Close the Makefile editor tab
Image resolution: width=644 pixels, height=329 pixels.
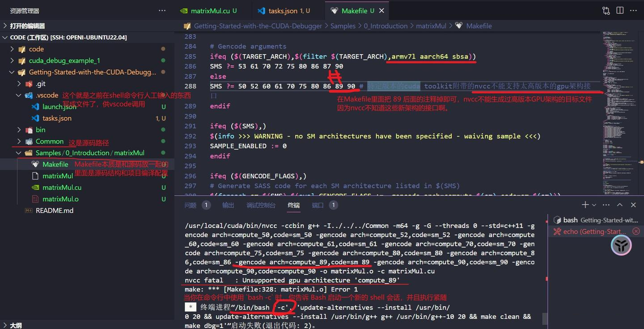[381, 11]
